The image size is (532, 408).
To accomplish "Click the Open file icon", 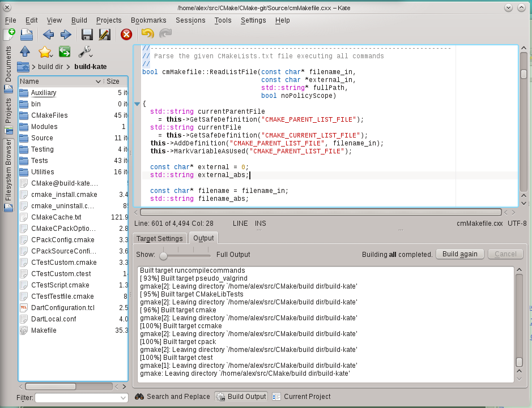I will (x=26, y=35).
